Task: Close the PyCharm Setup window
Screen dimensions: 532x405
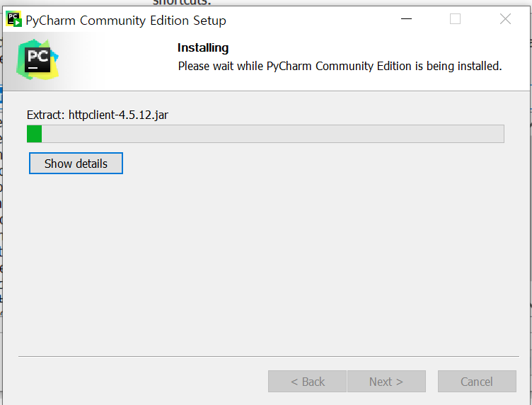Action: [x=505, y=19]
